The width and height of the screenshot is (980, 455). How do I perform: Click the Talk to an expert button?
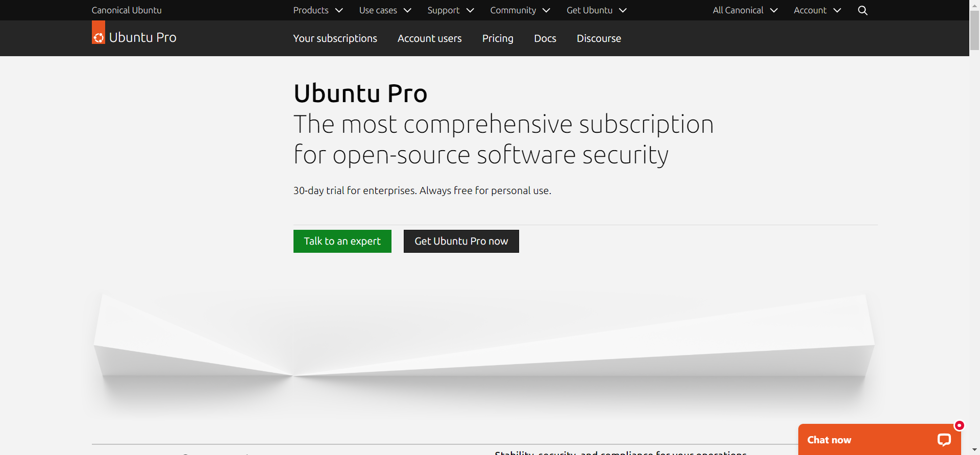tap(342, 241)
